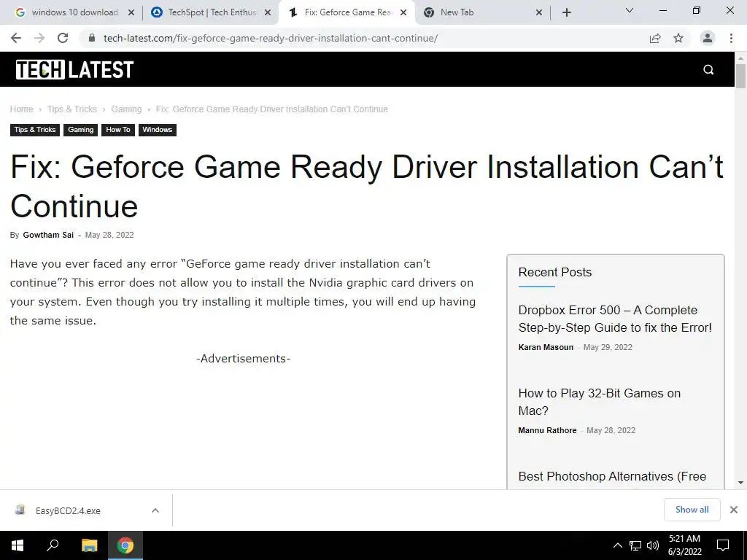View site info via lock icon
747x560 pixels.
[92, 38]
